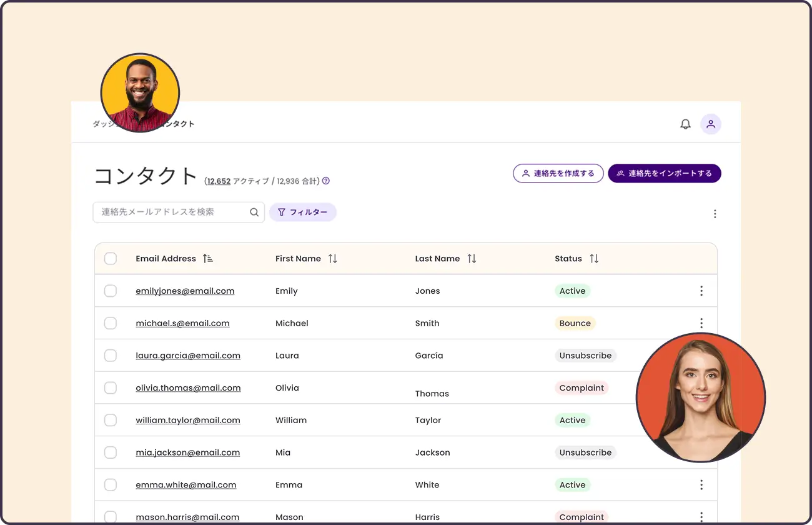Open the michael.s@email.com contact link

182,323
